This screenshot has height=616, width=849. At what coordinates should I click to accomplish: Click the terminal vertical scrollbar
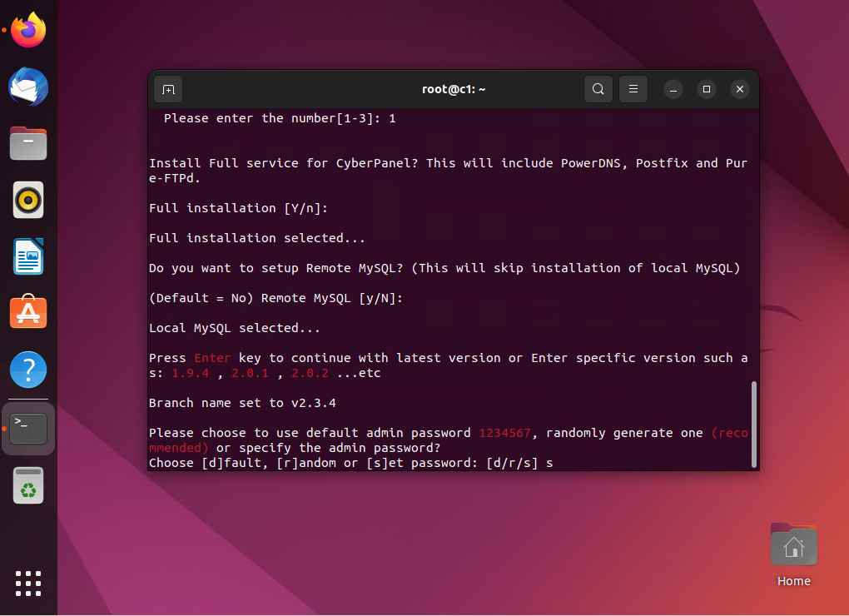(x=754, y=425)
